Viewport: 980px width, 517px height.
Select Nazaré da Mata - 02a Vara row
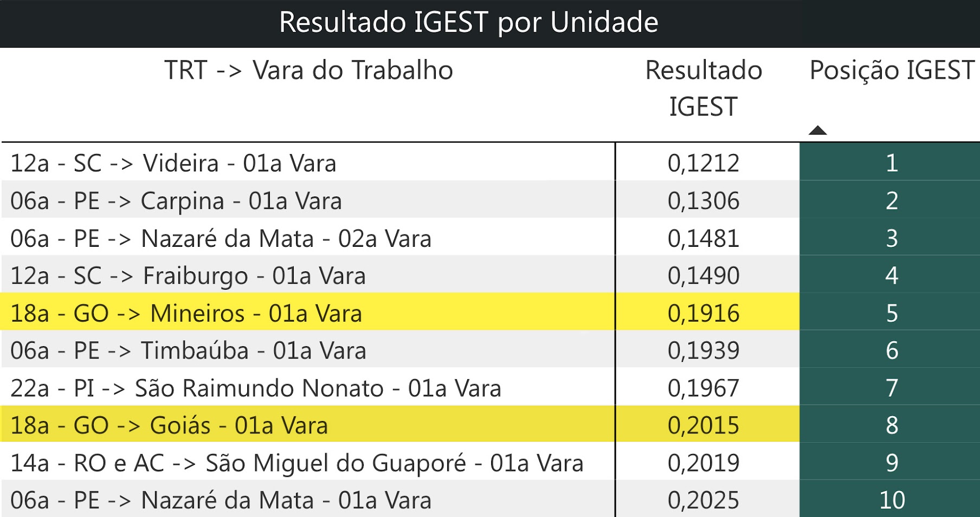[x=221, y=239]
